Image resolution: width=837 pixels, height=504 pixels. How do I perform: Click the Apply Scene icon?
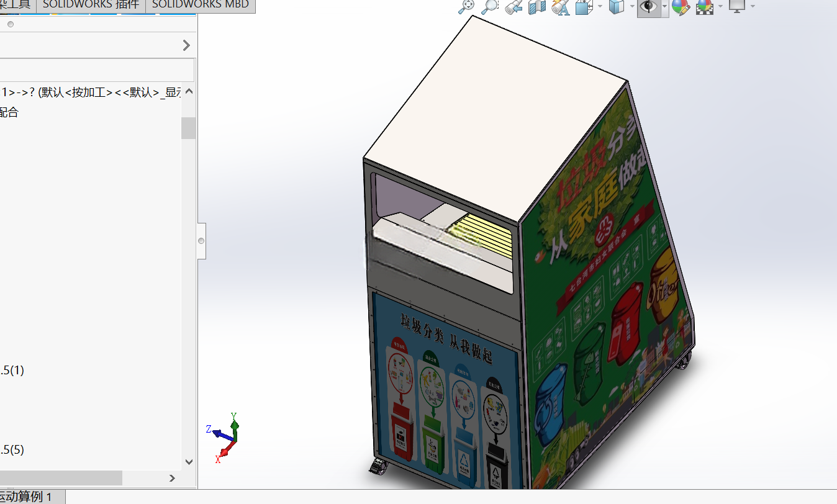[x=705, y=7]
